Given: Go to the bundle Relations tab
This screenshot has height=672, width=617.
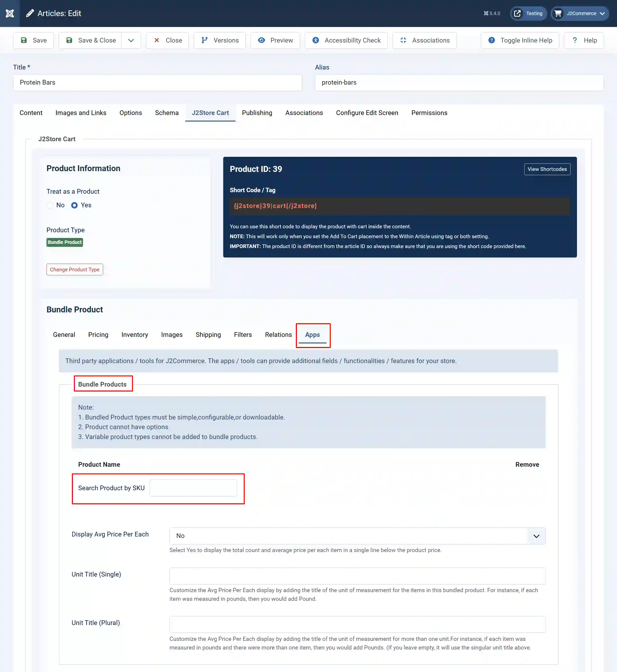Looking at the screenshot, I should point(278,335).
